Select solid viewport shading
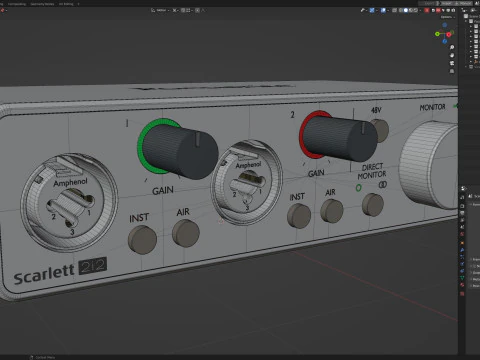 click(406, 10)
